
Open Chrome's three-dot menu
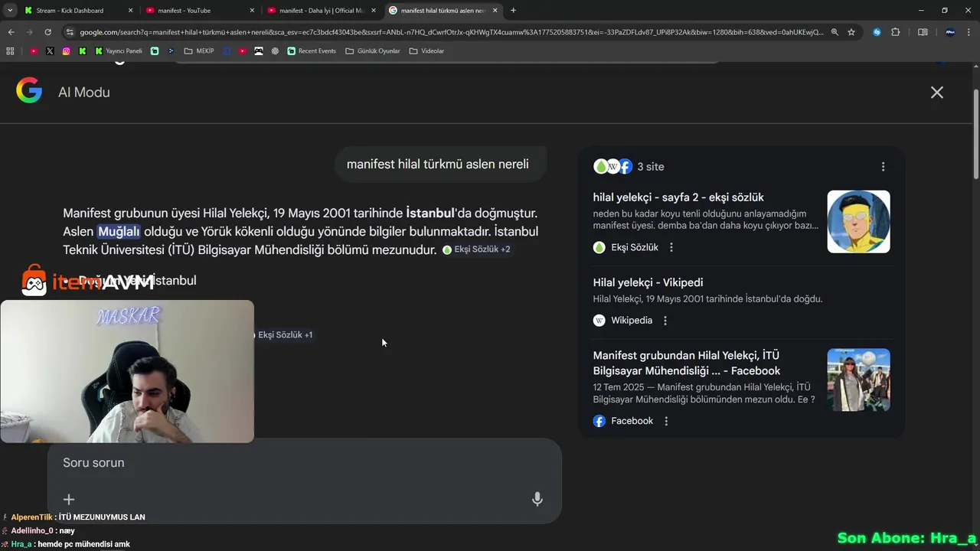969,32
